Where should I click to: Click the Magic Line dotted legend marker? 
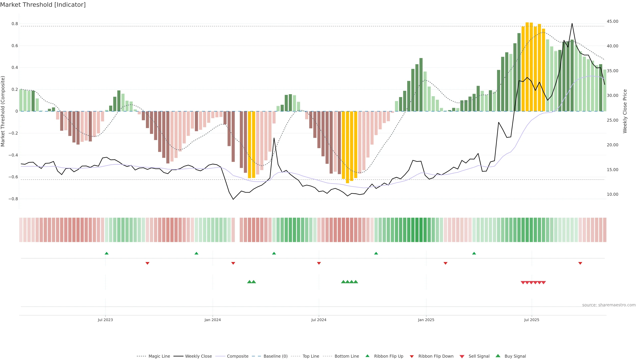pos(141,356)
